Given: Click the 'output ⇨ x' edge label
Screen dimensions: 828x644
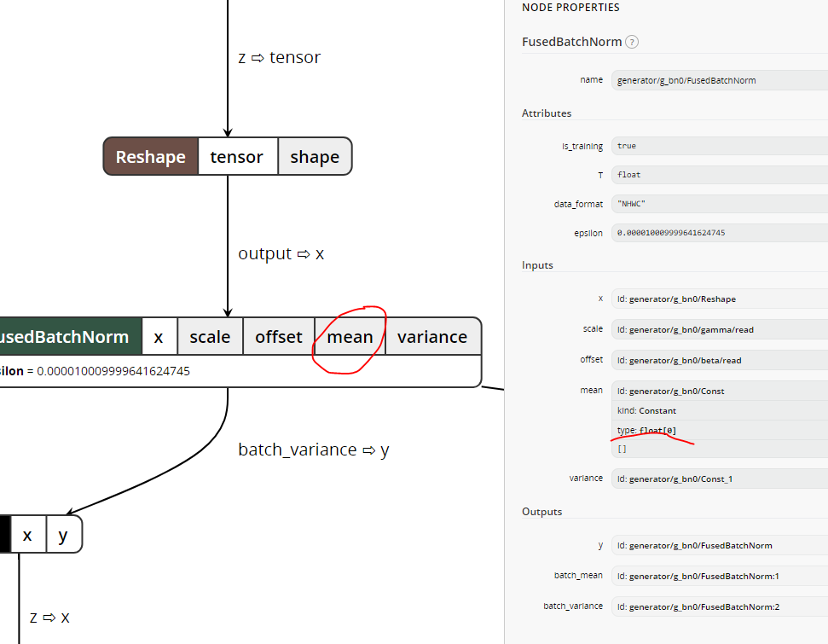Looking at the screenshot, I should tap(281, 253).
